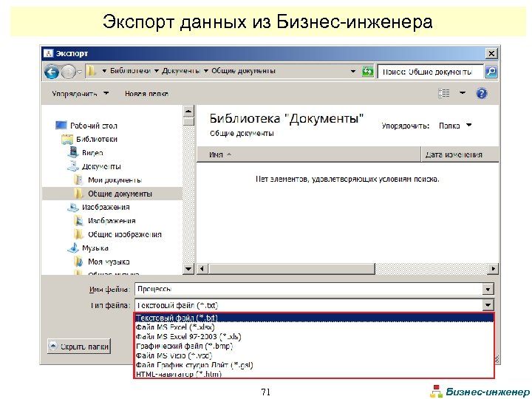Choose Текстовый файл (*.txt) option
Viewport: 532px width, 399px height.
click(x=314, y=318)
